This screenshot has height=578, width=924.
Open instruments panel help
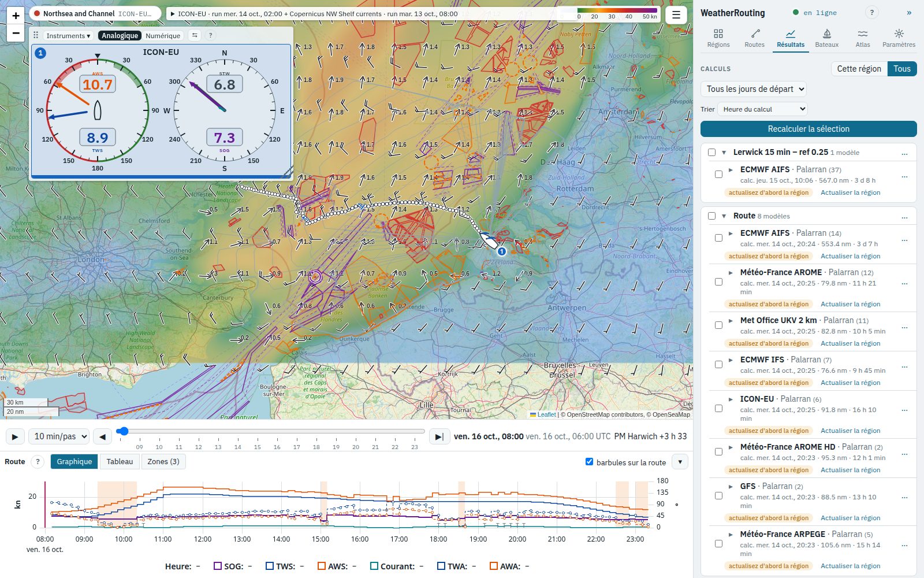[210, 35]
